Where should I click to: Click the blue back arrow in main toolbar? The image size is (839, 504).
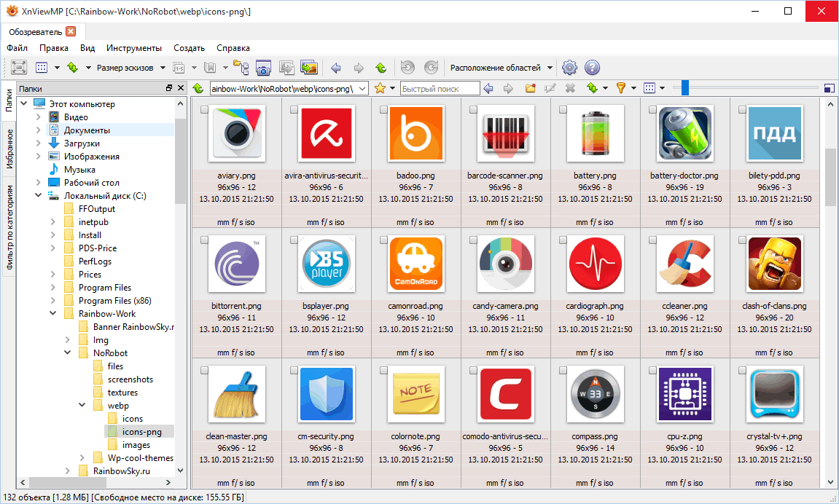coord(336,68)
